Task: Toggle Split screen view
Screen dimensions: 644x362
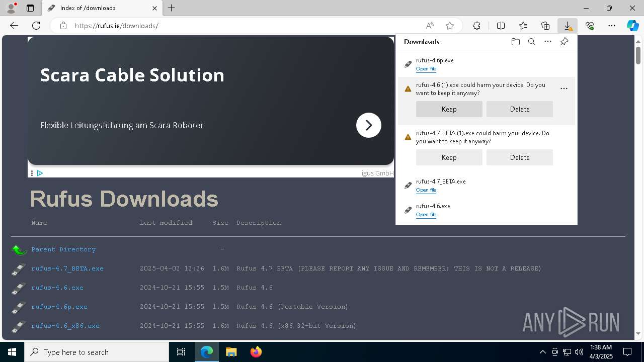Action: (x=501, y=26)
